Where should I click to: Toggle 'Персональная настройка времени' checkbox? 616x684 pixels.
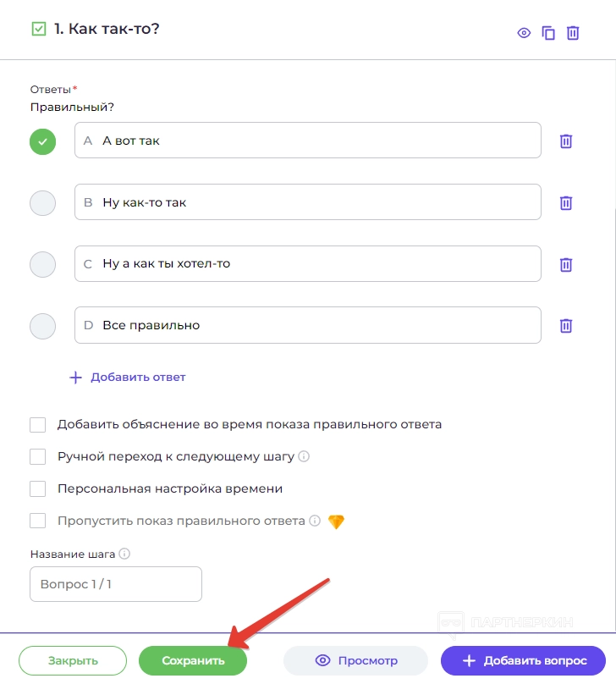[x=37, y=488]
